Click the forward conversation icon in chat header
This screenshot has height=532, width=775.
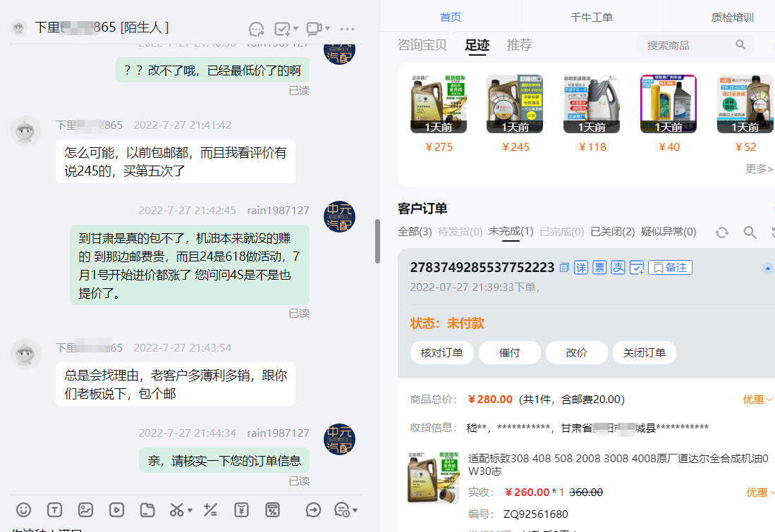click(256, 29)
